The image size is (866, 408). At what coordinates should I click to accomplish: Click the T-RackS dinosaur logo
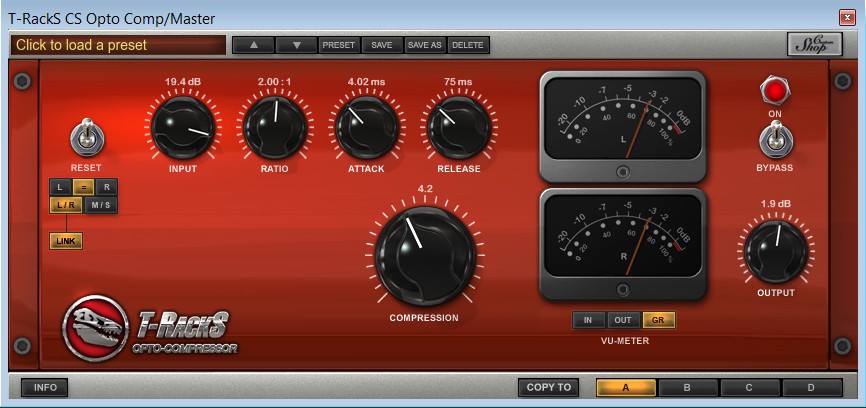coord(96,328)
